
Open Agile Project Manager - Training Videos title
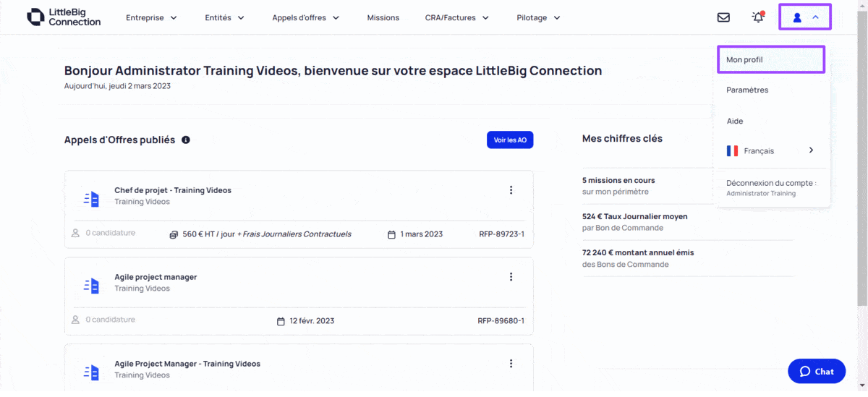point(187,364)
